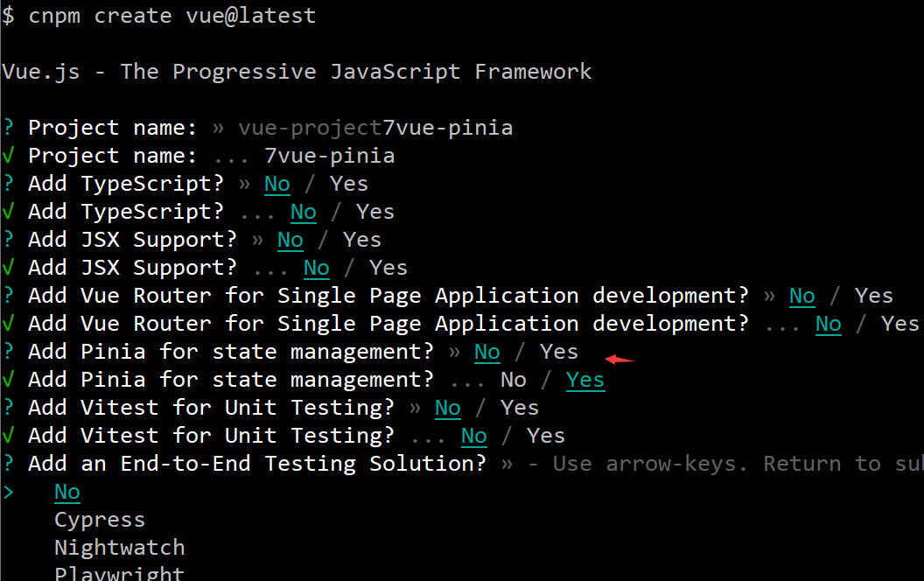Viewport: 924px width, 581px height.
Task: Click Yes on the confirmed Vue Router line
Action: 899,324
